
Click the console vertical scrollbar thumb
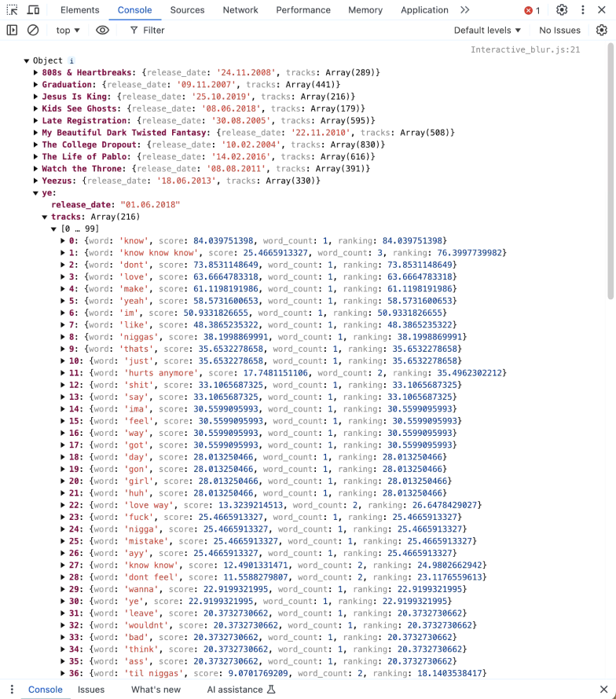pos(610,172)
